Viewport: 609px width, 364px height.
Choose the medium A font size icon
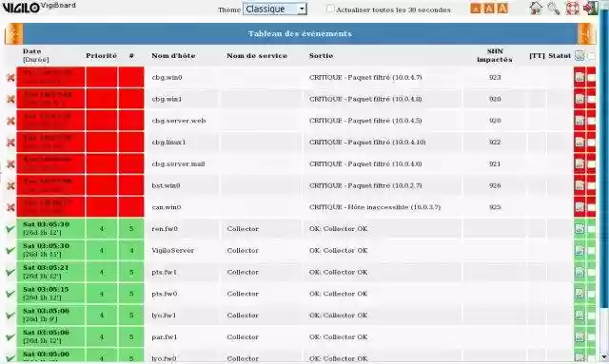[x=489, y=9]
